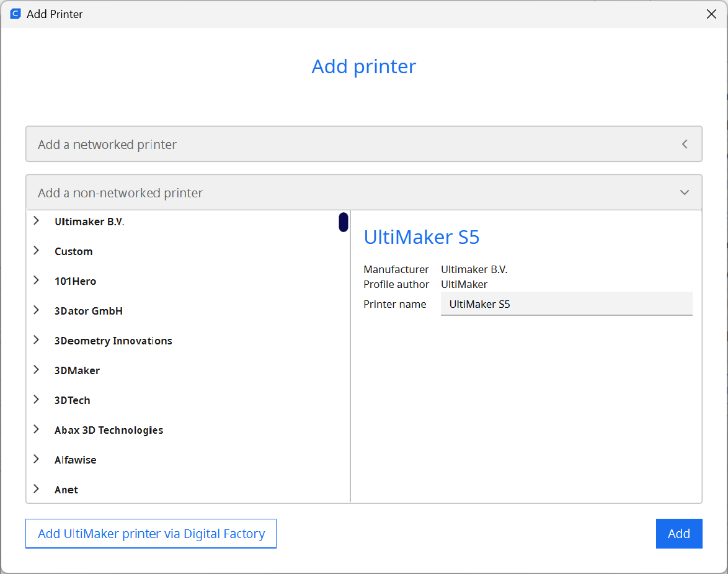The image size is (728, 574).
Task: Expand the 3Deometry Innovations group
Action: pyautogui.click(x=36, y=340)
